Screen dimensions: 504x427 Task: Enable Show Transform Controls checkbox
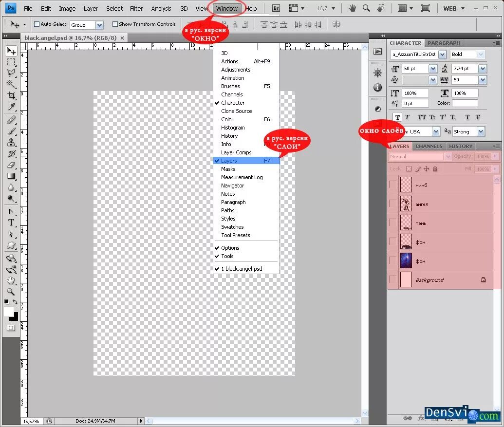(115, 24)
